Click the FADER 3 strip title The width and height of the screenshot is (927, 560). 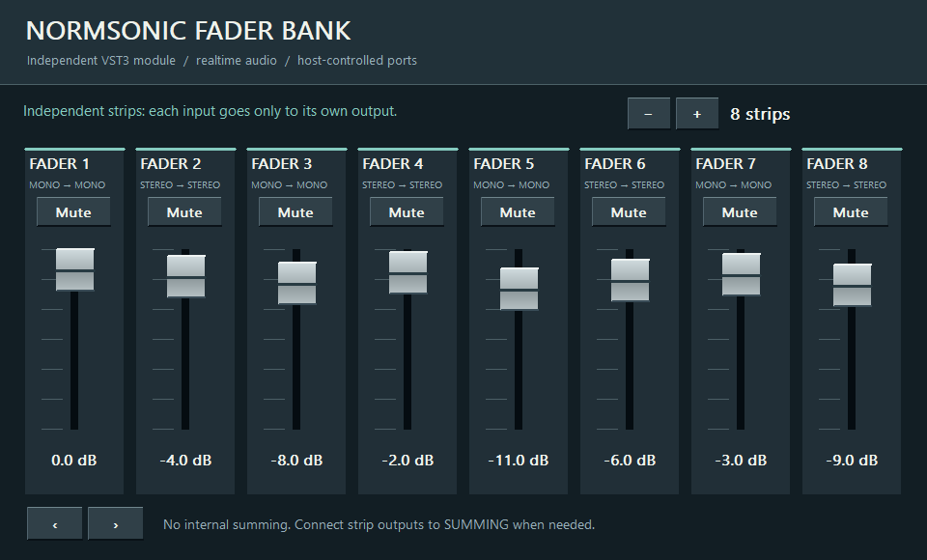[282, 164]
